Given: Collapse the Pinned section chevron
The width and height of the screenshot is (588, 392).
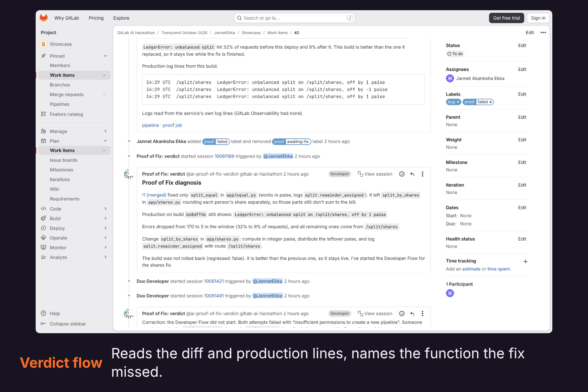Looking at the screenshot, I should 105,56.
